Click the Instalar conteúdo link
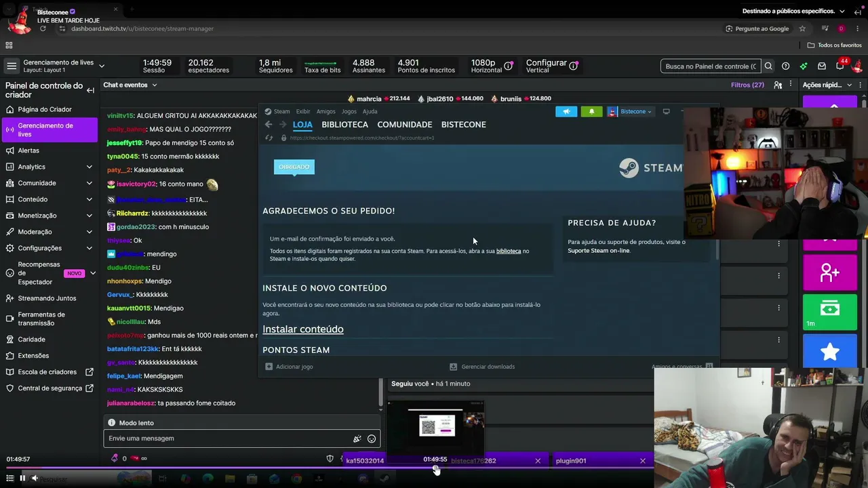 [303, 329]
